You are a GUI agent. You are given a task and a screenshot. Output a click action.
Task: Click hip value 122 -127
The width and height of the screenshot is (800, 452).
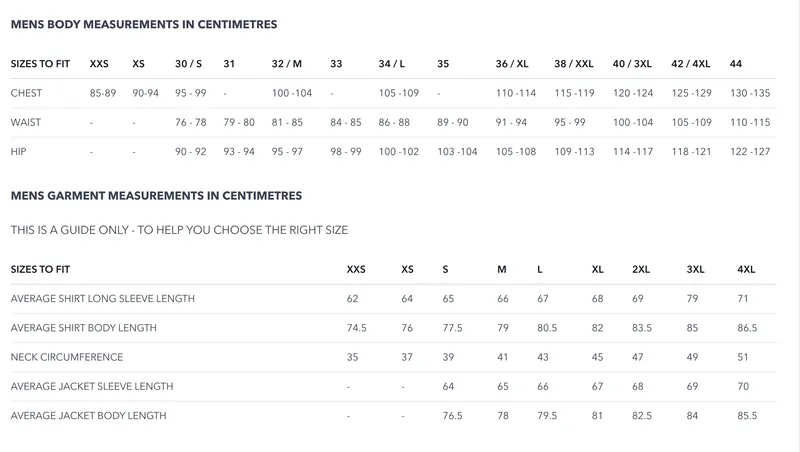click(750, 151)
